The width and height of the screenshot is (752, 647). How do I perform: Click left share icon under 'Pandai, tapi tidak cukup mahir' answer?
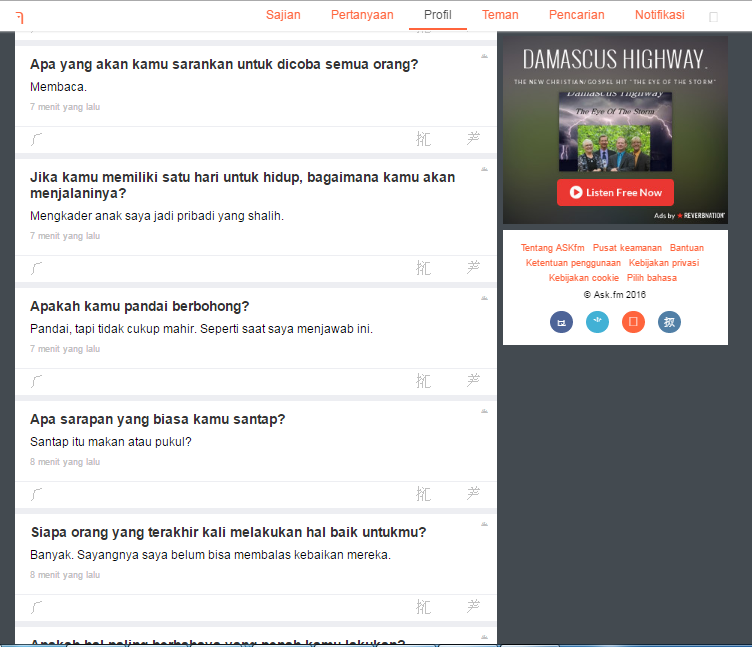pyautogui.click(x=36, y=381)
